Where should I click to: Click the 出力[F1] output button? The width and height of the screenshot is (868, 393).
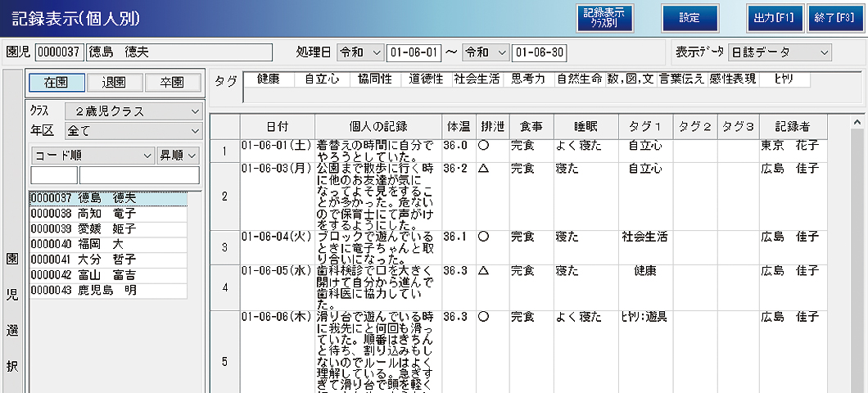point(774,18)
